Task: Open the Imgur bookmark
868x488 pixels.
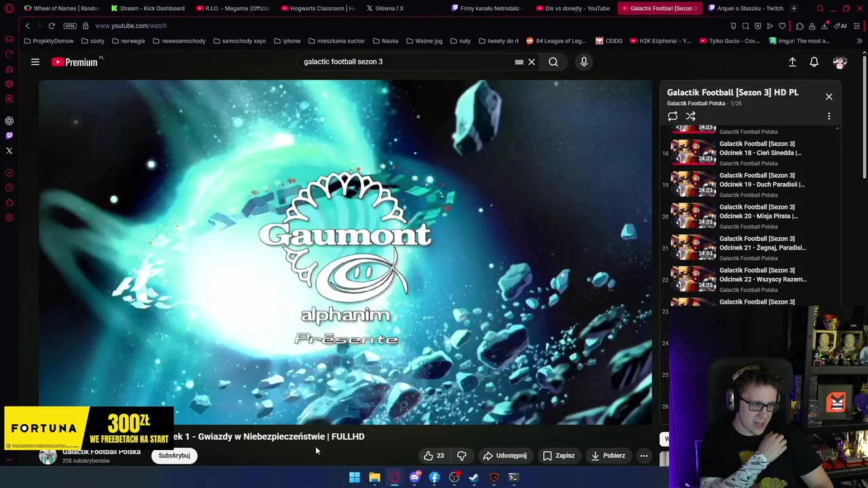Action: [799, 41]
